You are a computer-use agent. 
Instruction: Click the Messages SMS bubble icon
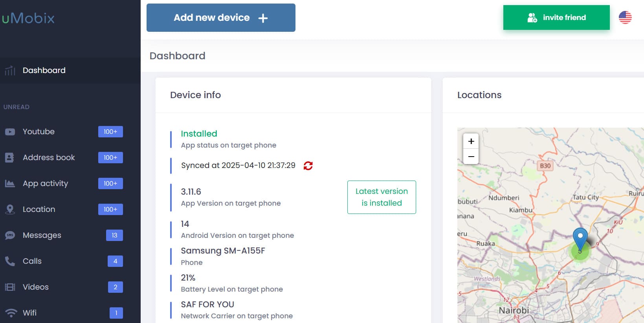10,235
